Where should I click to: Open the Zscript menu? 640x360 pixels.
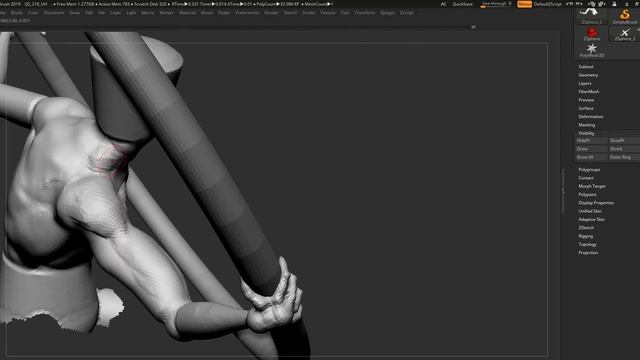coord(407,13)
